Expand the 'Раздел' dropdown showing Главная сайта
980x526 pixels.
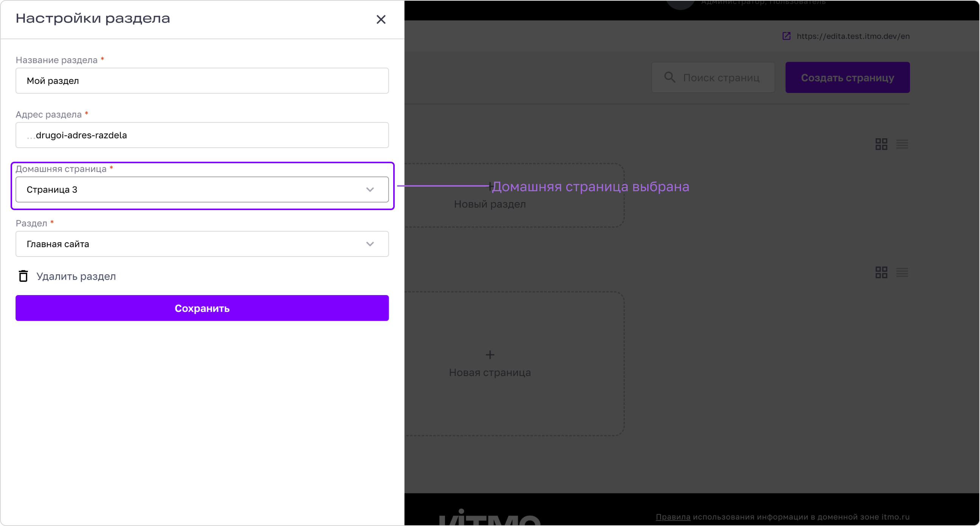coord(202,244)
